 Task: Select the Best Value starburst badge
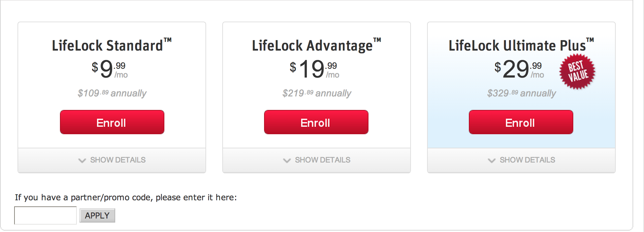tap(577, 71)
